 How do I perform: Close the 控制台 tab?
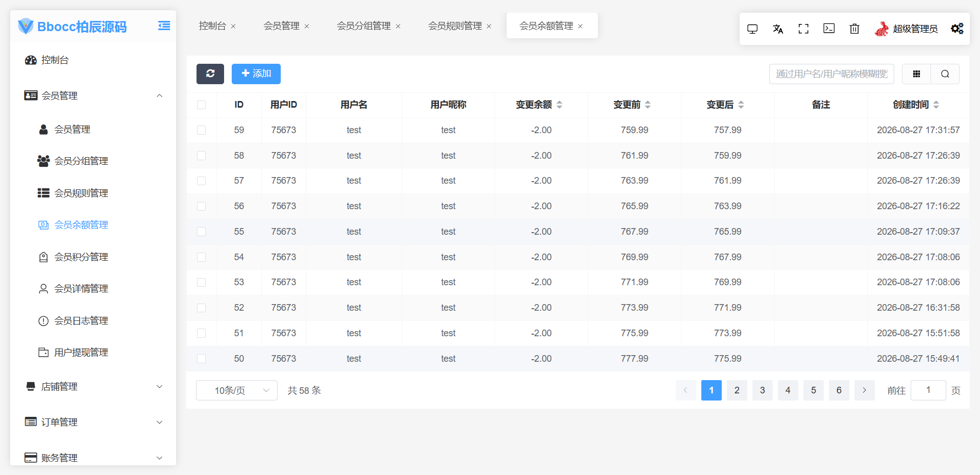click(233, 26)
